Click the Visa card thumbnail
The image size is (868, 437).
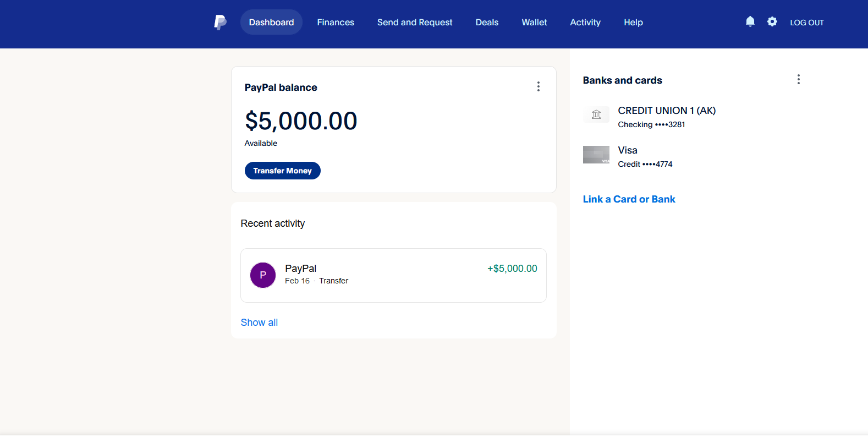(x=596, y=155)
